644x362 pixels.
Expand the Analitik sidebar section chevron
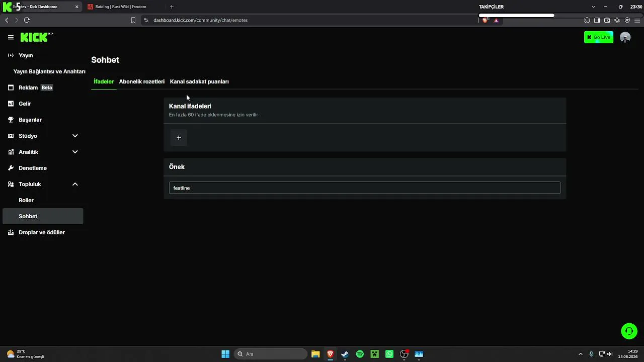click(75, 152)
